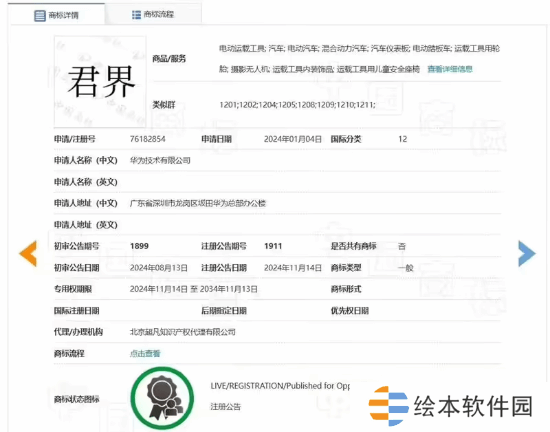Select application date 2024年01月04日

tap(293, 139)
